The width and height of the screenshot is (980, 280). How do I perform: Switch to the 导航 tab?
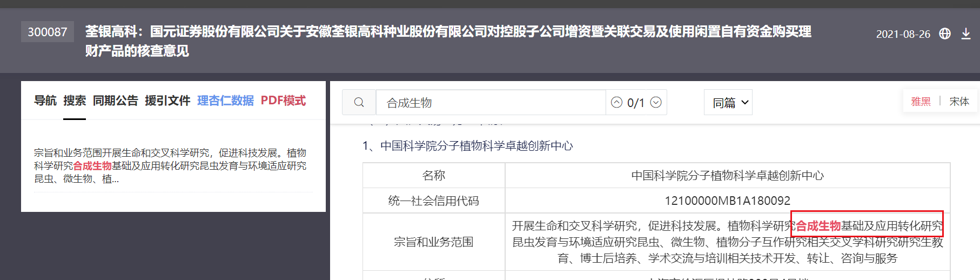pyautogui.click(x=45, y=101)
